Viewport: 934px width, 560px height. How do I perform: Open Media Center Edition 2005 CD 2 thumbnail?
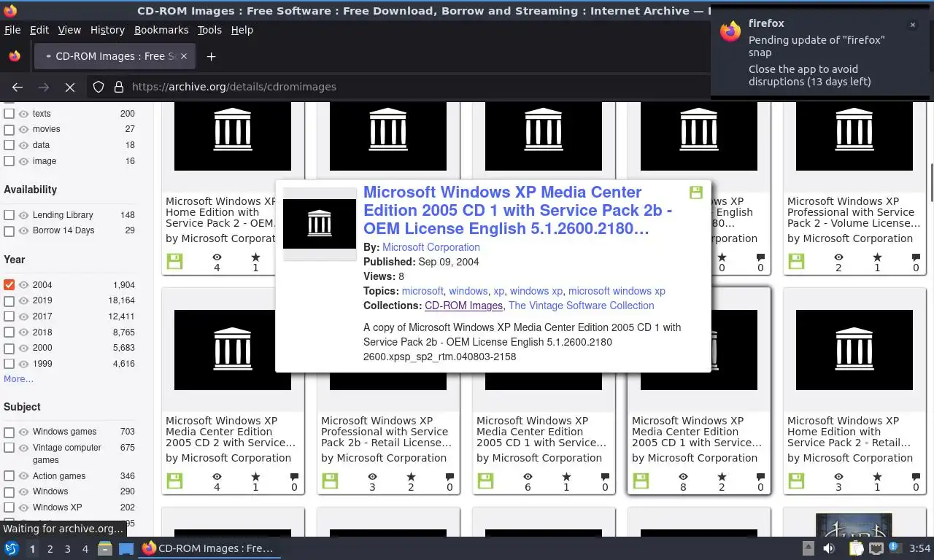tap(232, 350)
